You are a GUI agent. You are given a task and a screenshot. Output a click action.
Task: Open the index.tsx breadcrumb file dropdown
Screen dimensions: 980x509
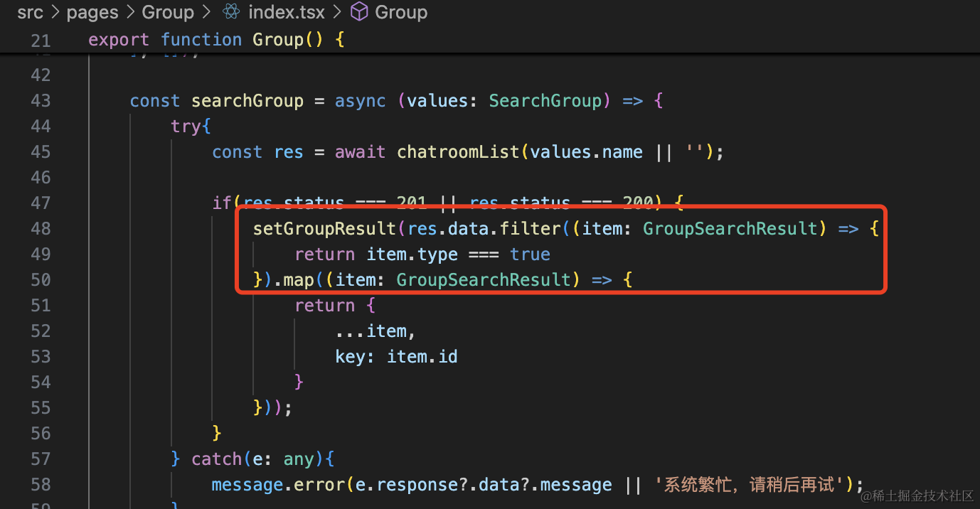286,12
